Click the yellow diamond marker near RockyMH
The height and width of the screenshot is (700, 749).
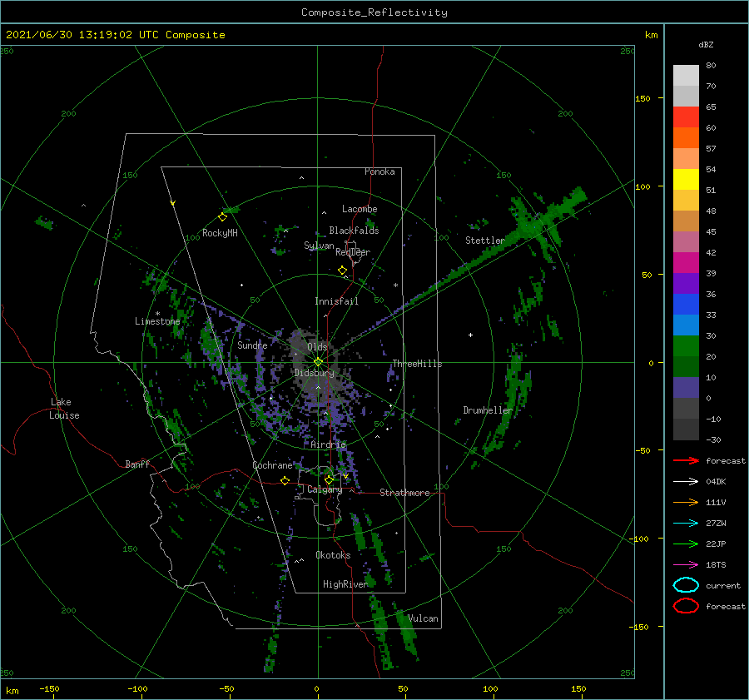[222, 217]
